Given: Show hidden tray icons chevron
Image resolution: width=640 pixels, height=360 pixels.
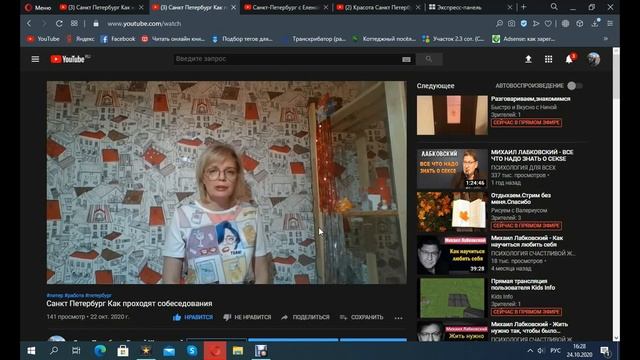Looking at the screenshot, I should click(x=530, y=351).
